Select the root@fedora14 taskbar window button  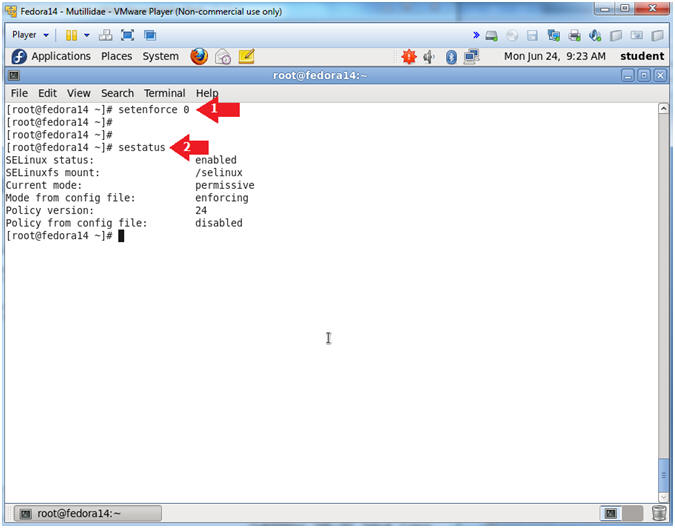point(88,513)
